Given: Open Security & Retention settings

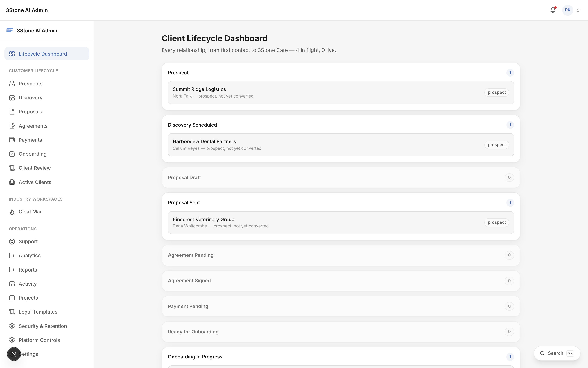Looking at the screenshot, I should pyautogui.click(x=47, y=326).
